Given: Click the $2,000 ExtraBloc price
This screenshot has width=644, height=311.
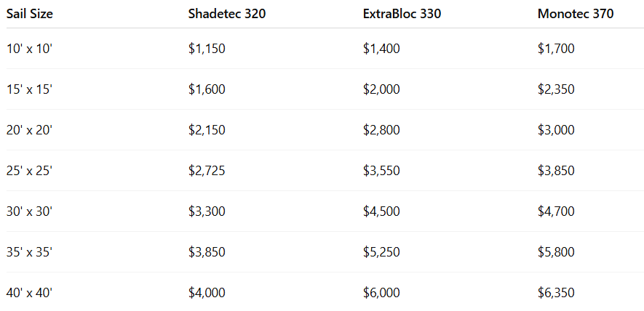Looking at the screenshot, I should click(381, 89).
